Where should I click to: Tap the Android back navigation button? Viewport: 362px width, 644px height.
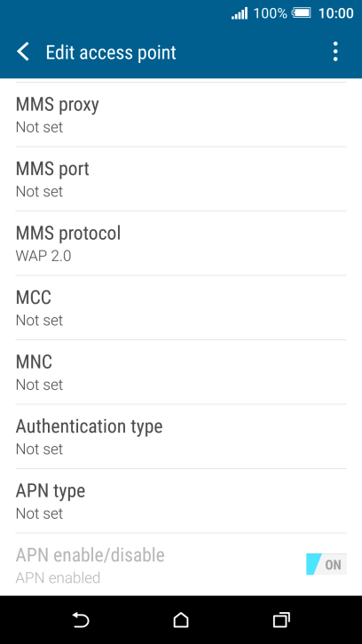(81, 620)
